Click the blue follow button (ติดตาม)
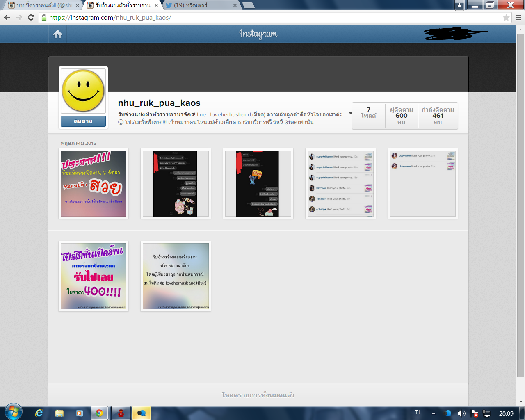The image size is (525, 420). (83, 121)
